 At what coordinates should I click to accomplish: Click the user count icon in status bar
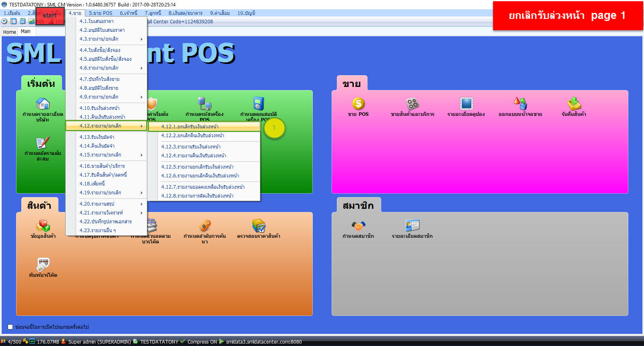[3, 342]
